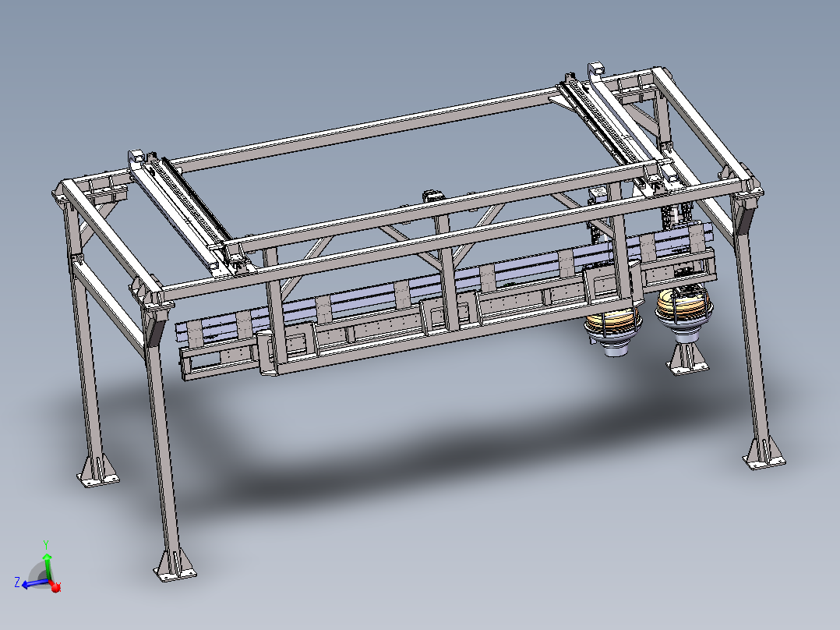This screenshot has width=840, height=630.
Task: Select the left linear rail on the top frame
Action: 185,211
